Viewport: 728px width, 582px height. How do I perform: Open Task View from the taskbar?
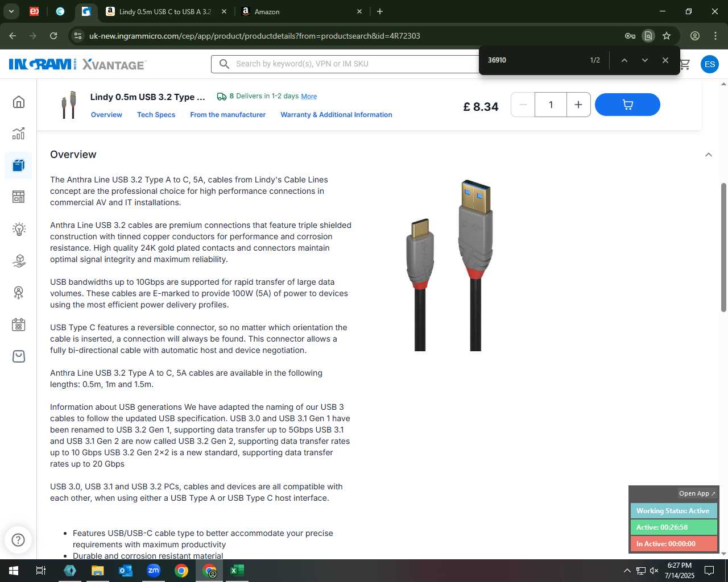tap(40, 571)
